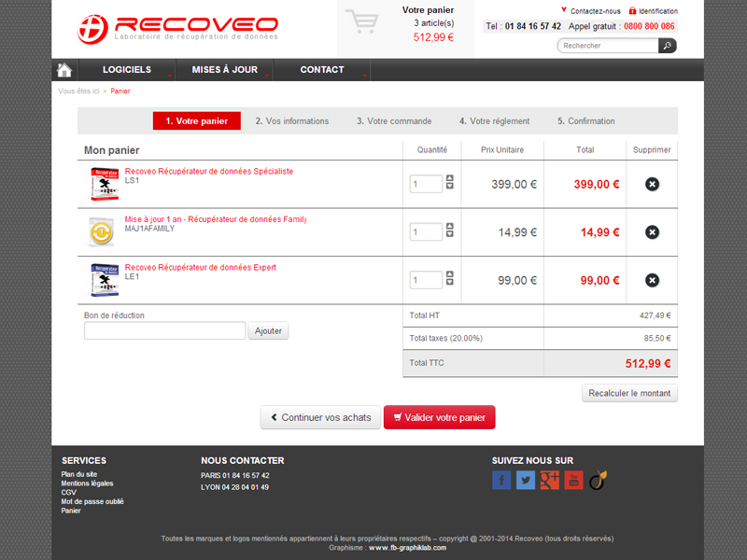The height and width of the screenshot is (560, 747).
Task: Focus the Rechercher search field
Action: pos(609,46)
